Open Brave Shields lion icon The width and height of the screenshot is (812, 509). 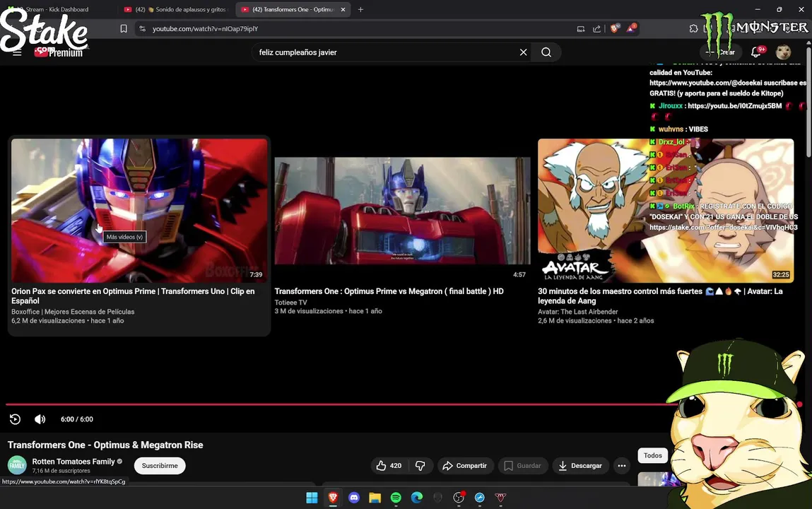[x=614, y=28]
